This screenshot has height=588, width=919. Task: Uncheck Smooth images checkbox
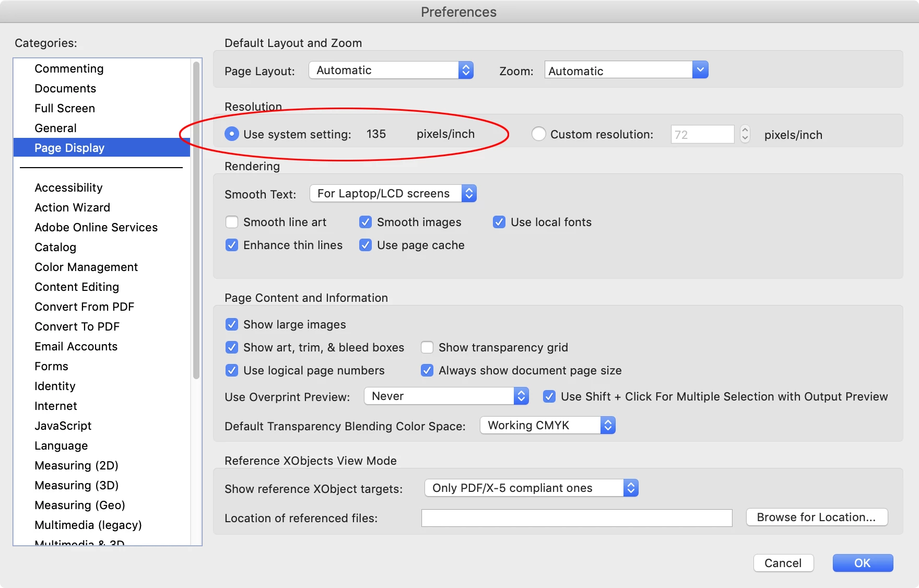[x=366, y=222]
